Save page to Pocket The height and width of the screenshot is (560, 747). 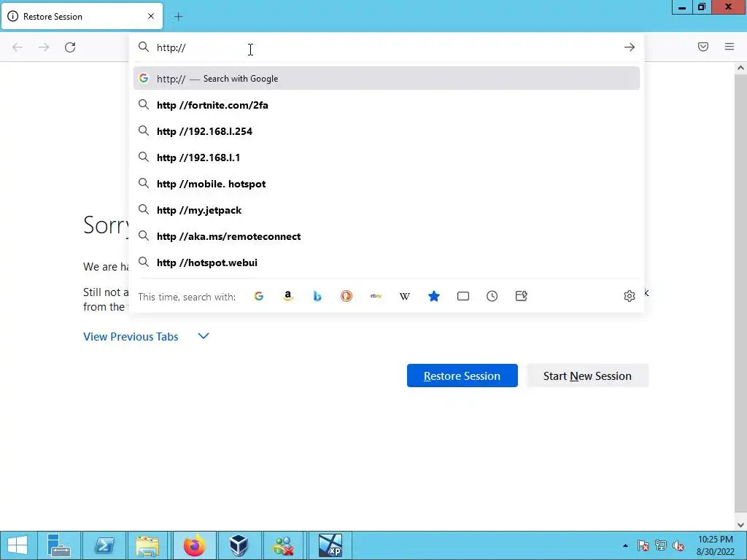[703, 47]
